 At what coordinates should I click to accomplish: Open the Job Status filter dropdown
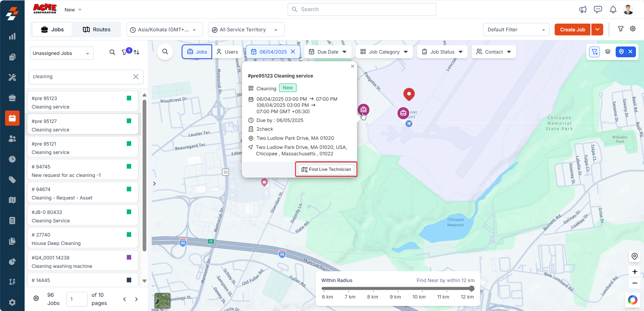(x=442, y=52)
